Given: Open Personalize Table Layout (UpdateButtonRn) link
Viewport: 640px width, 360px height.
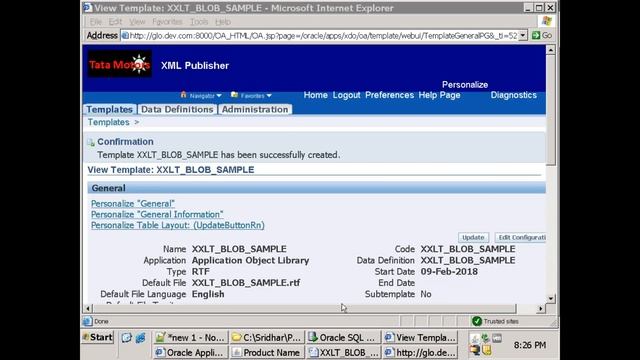Looking at the screenshot, I should tap(178, 225).
